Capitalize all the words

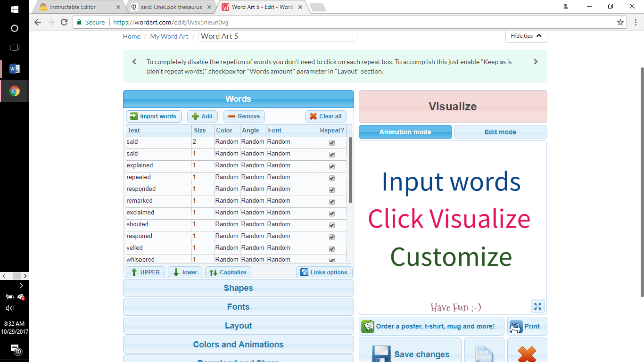point(228,272)
